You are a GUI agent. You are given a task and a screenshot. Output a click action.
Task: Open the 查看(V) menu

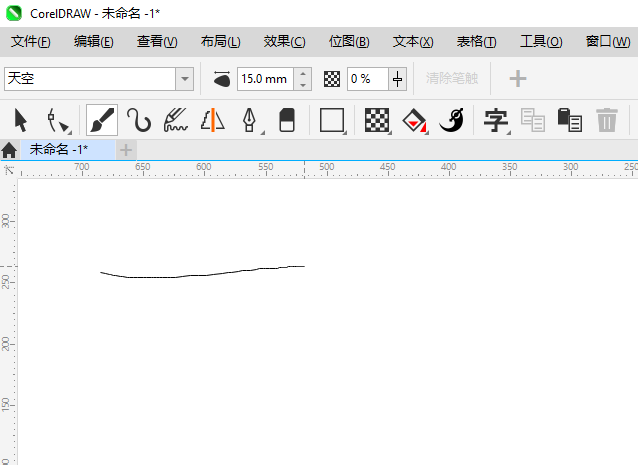(x=157, y=41)
